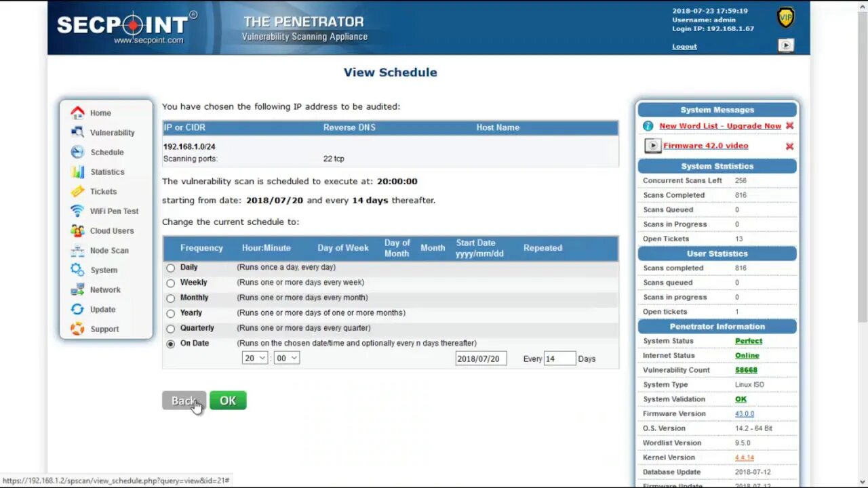
Task: Click the WiFi Pen Test signal icon
Action: (78, 211)
